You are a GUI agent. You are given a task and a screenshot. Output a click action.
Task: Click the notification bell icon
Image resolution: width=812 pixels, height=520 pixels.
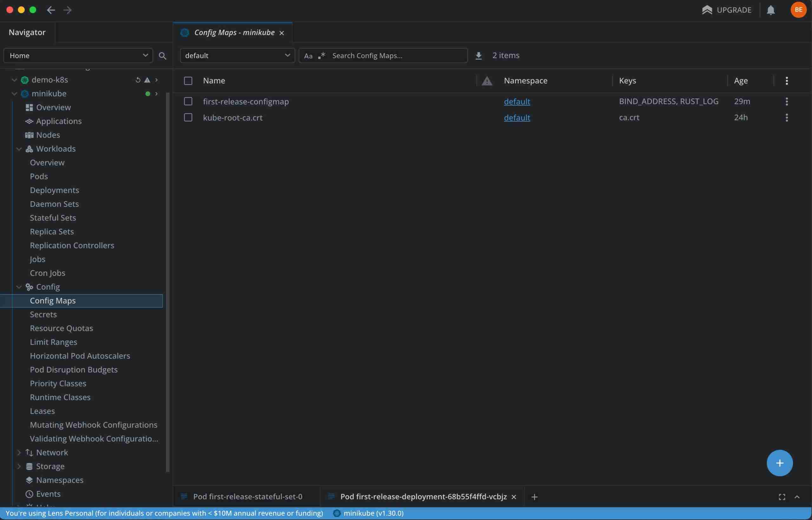pos(770,10)
